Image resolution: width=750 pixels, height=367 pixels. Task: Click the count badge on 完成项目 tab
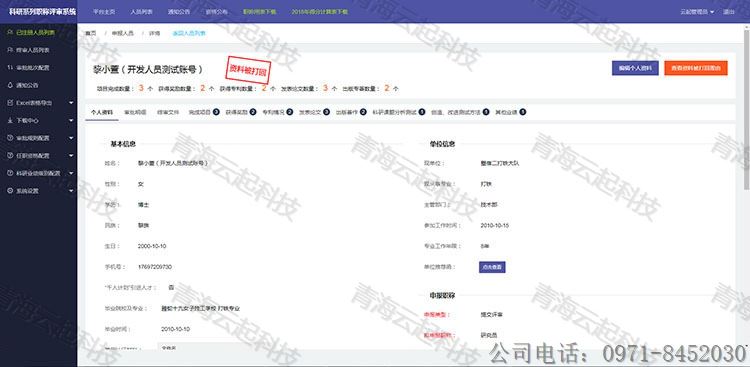216,112
